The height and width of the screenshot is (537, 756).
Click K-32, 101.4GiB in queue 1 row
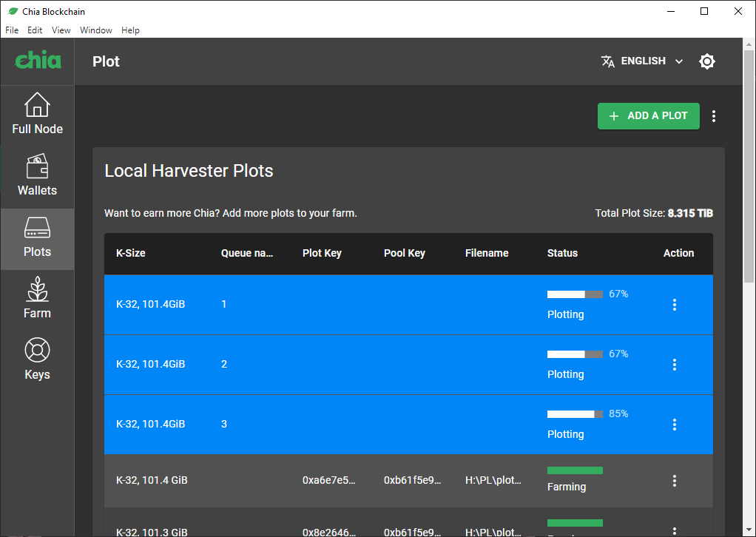click(150, 304)
